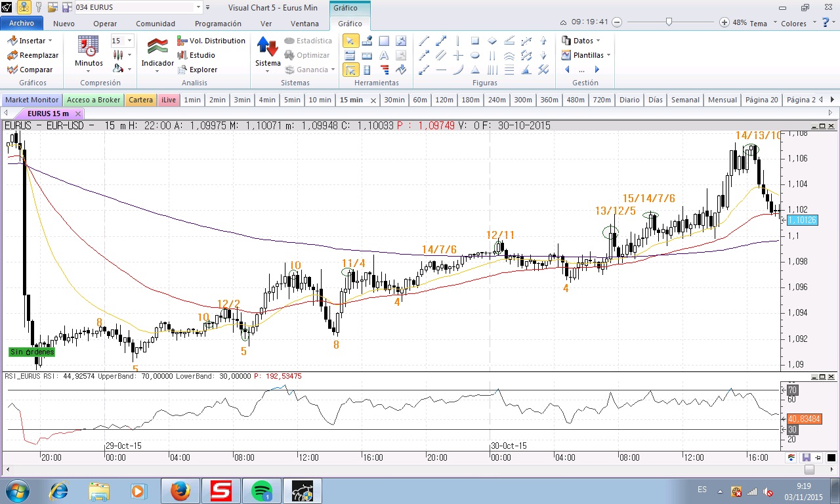Open the Indicador tool in the ribbon

[157, 52]
